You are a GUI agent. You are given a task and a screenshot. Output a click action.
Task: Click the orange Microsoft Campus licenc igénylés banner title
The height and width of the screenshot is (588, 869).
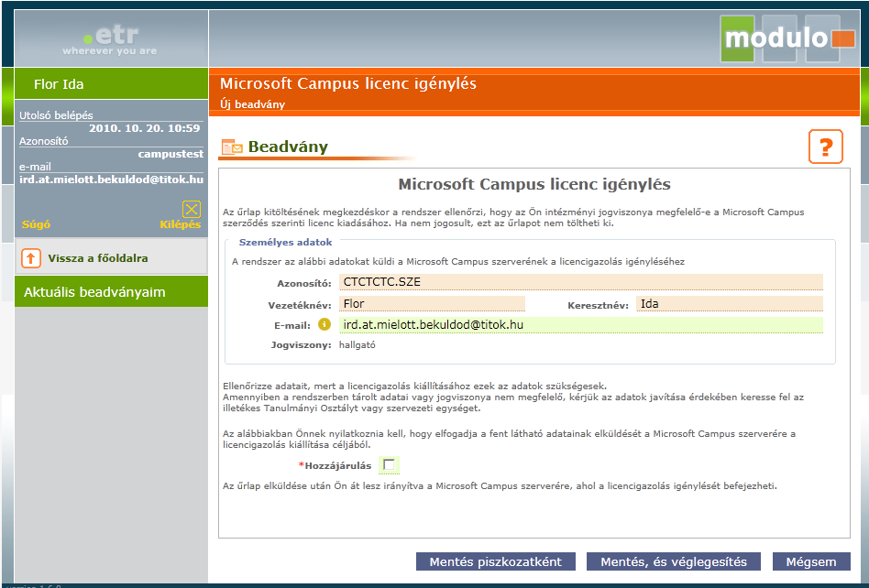tap(348, 83)
